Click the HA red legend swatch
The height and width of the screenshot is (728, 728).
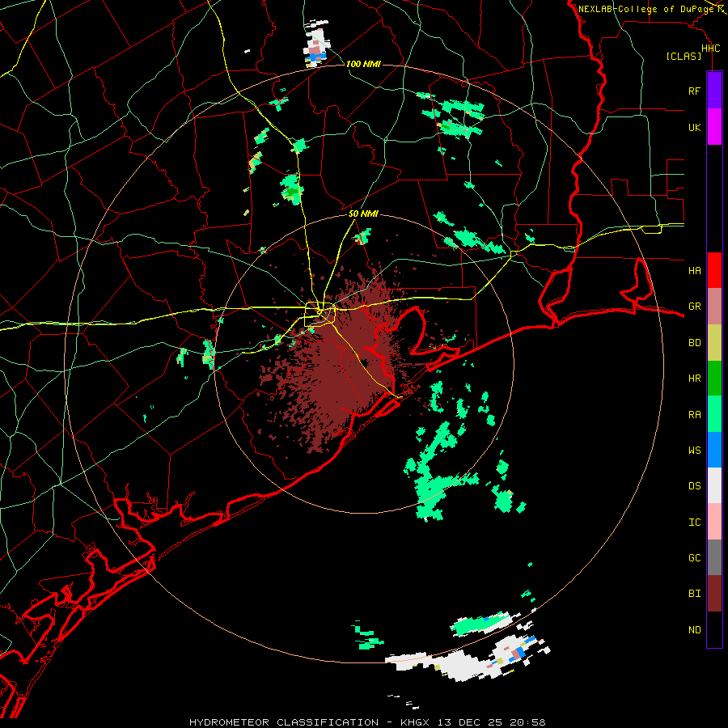(714, 270)
